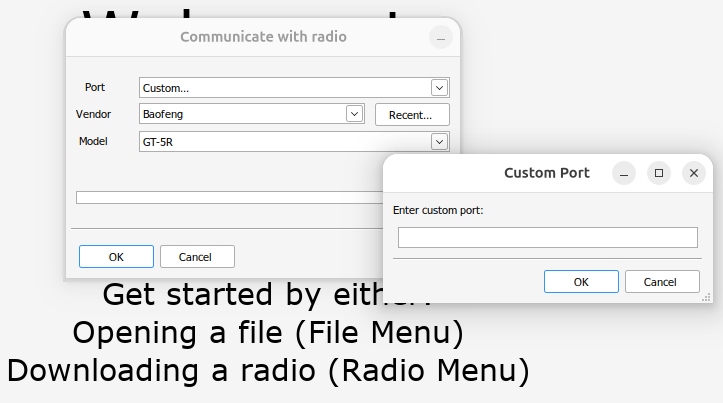Click the Communicate with radio window menu button

tap(441, 37)
